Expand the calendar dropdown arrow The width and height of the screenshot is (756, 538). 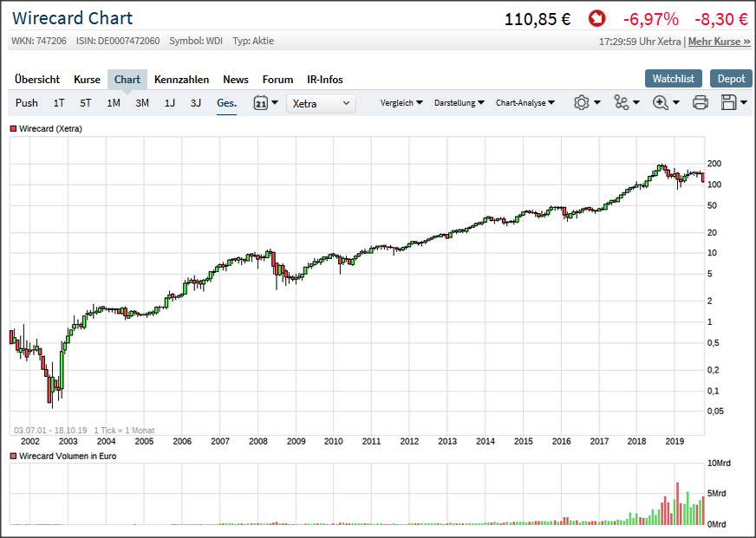pos(275,102)
